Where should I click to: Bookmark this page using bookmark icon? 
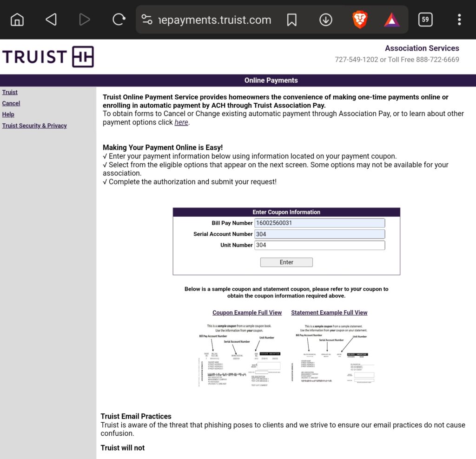click(291, 20)
